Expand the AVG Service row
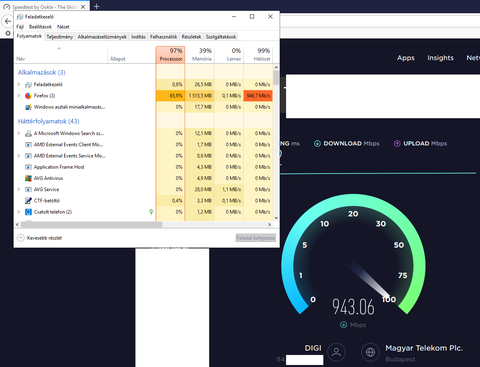This screenshot has height=367, width=480. [19, 189]
